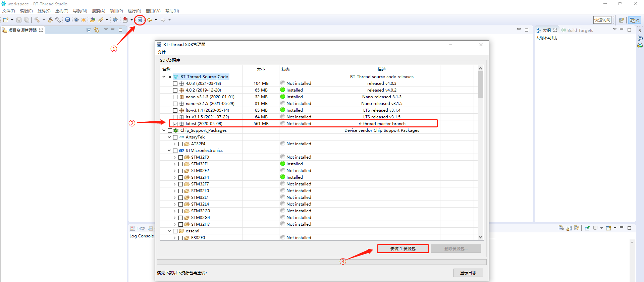Viewport: 644px width, 282px height.
Task: Click the colored circles icon on right edge
Action: click(x=640, y=46)
